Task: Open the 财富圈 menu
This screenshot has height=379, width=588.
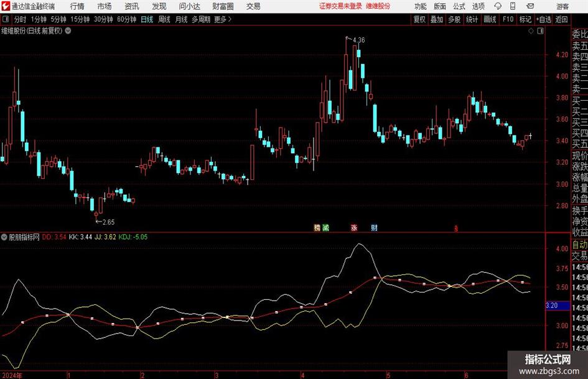Action: (223, 6)
